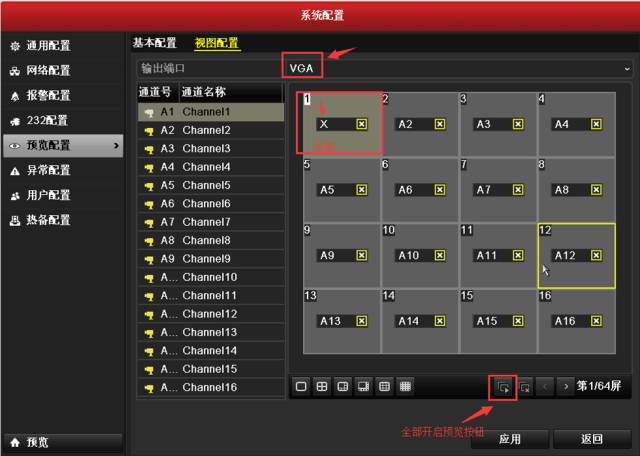Select Channel5 in the channel list
Viewport: 640px width, 456px height.
pyautogui.click(x=206, y=185)
